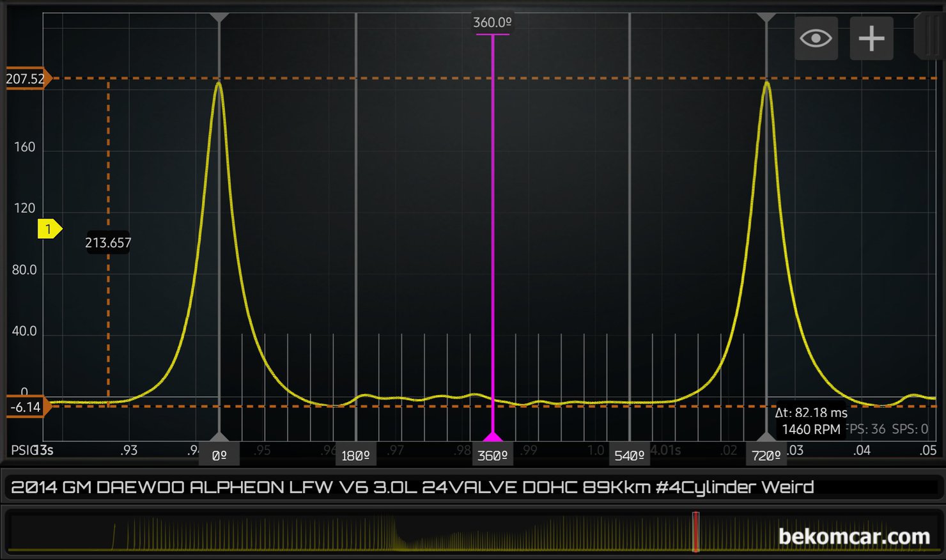The height and width of the screenshot is (560, 946).
Task: Click the plus add icon
Action: 871,39
